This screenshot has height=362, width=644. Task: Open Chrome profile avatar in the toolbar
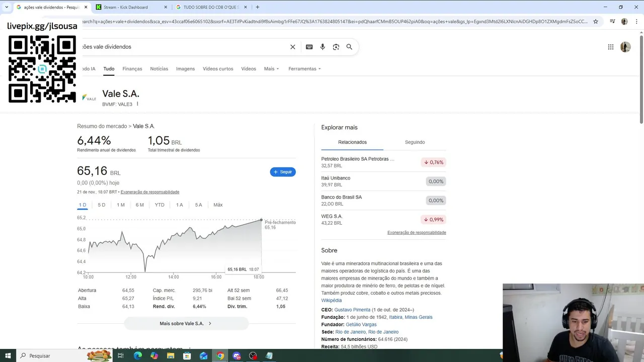tap(624, 22)
